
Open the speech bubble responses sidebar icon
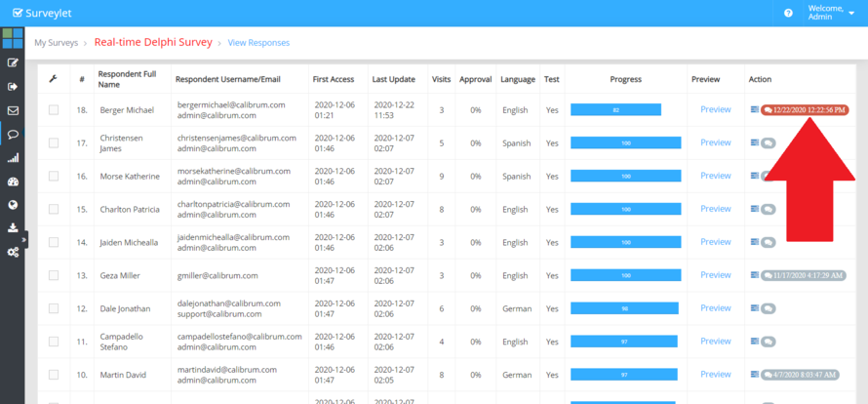13,135
